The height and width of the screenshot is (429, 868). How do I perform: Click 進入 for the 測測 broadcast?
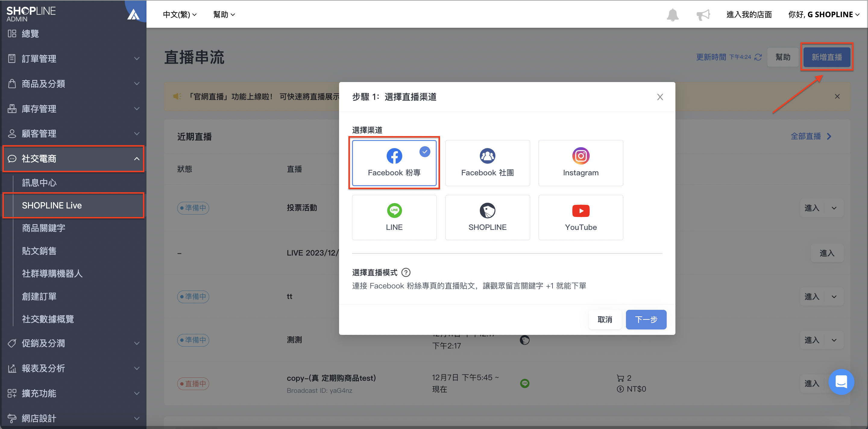pos(812,340)
